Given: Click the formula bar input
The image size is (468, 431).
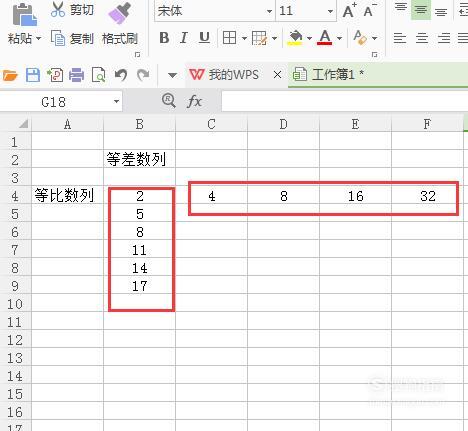Looking at the screenshot, I should [x=345, y=102].
